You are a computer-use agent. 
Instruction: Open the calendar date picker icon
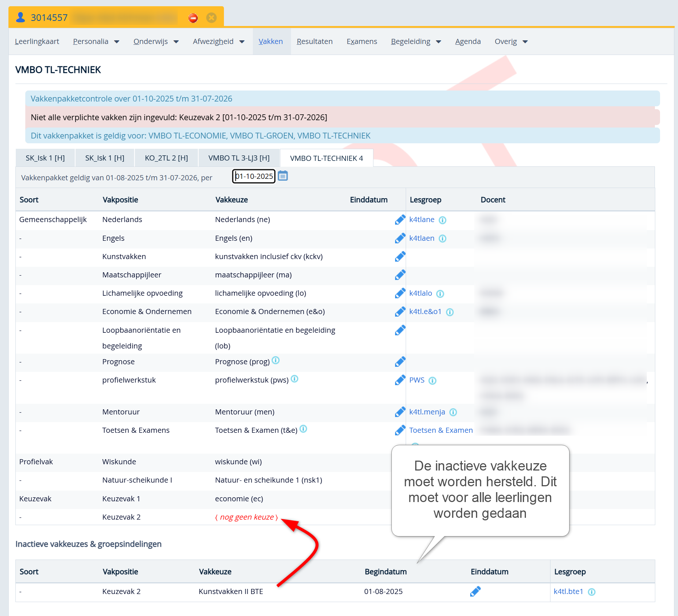pos(283,176)
